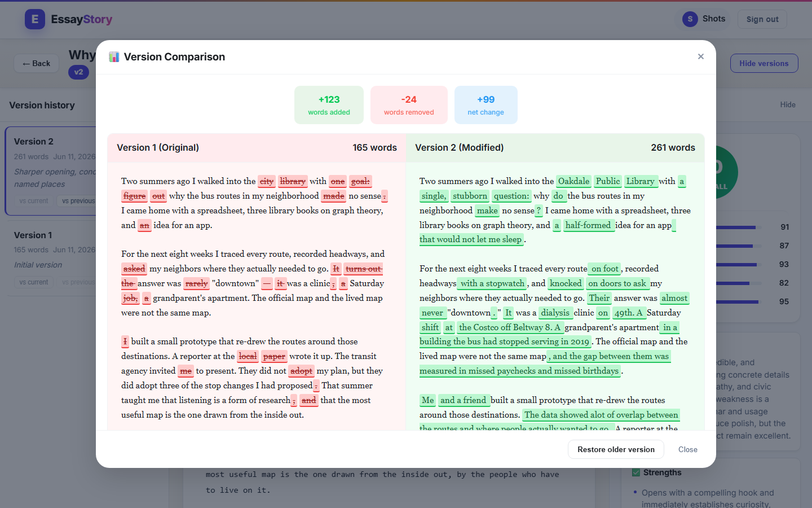Image resolution: width=812 pixels, height=508 pixels.
Task: Open the Shots user avatar
Action: coord(690,19)
